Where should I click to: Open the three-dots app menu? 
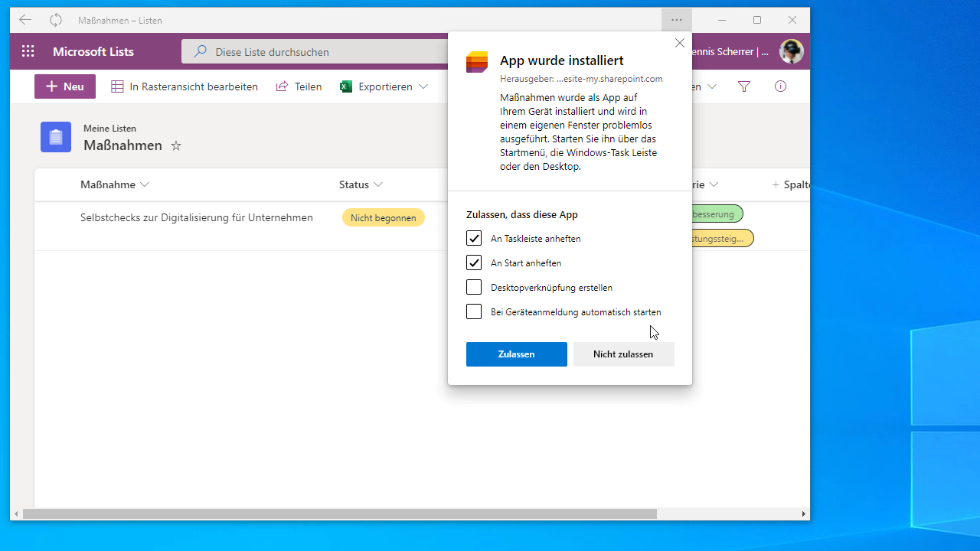(676, 20)
